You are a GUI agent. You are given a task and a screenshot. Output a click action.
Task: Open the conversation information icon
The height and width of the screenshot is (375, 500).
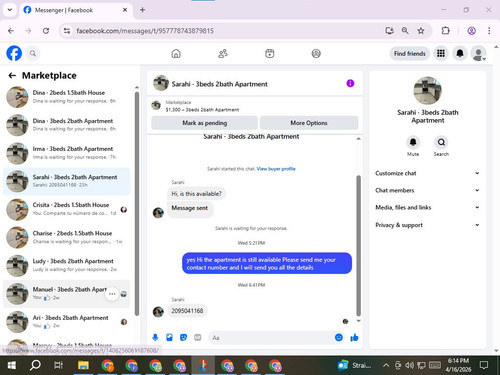pyautogui.click(x=350, y=83)
